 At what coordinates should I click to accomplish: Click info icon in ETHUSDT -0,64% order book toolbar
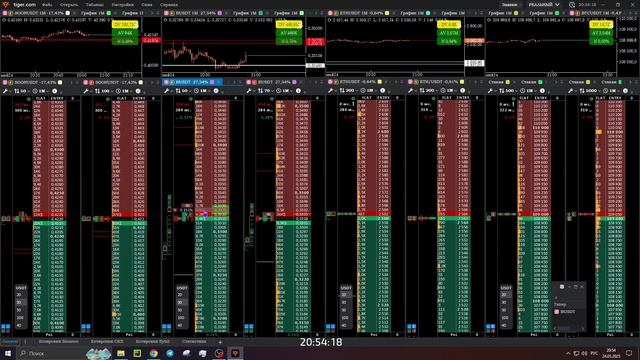click(382, 91)
